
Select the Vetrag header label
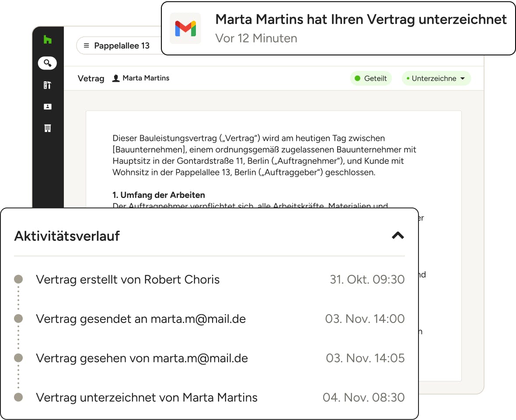91,79
